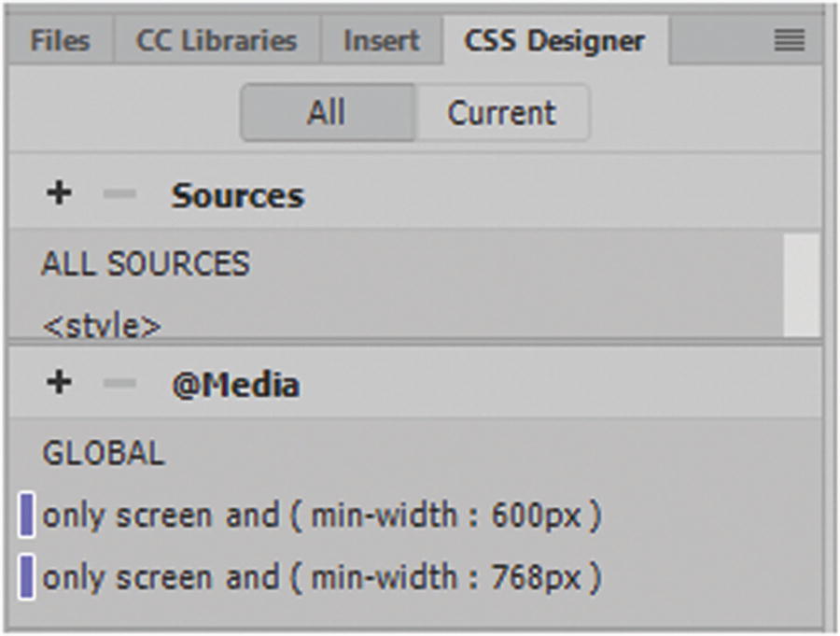This screenshot has height=636, width=840.
Task: Add a new CSS source
Action: coord(59,193)
